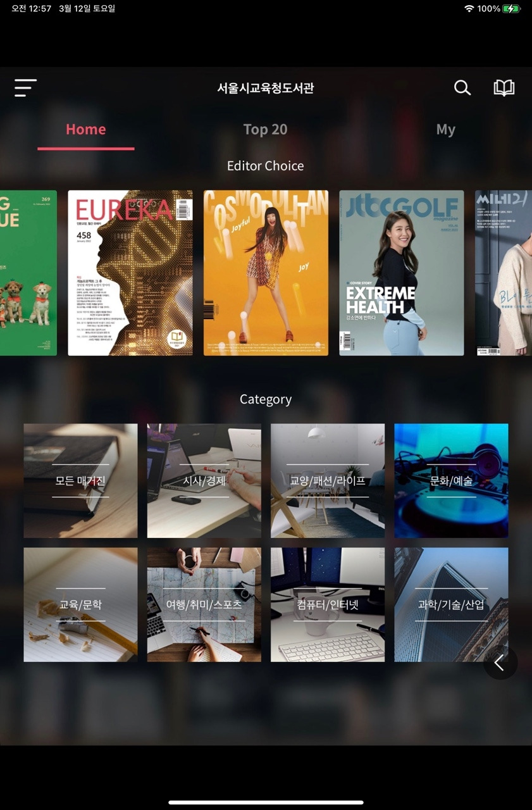Image resolution: width=532 pixels, height=810 pixels.
Task: Select the 문화/예술 category
Action: click(451, 481)
